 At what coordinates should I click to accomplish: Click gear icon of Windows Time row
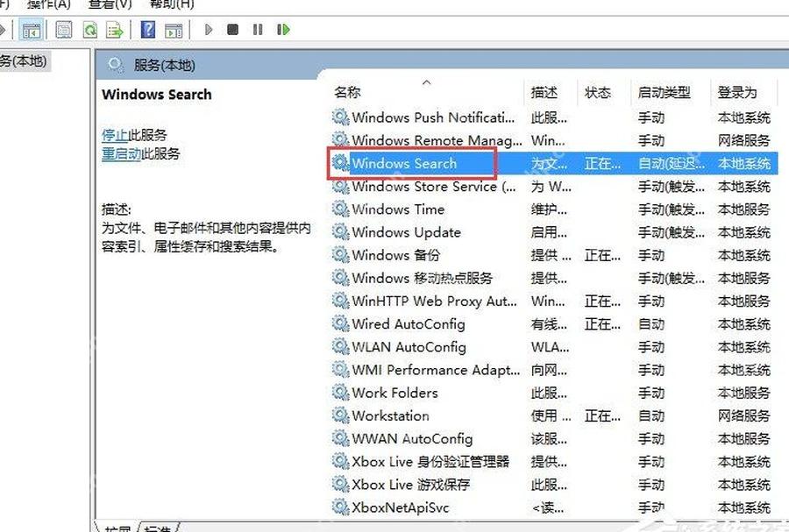pyautogui.click(x=341, y=209)
